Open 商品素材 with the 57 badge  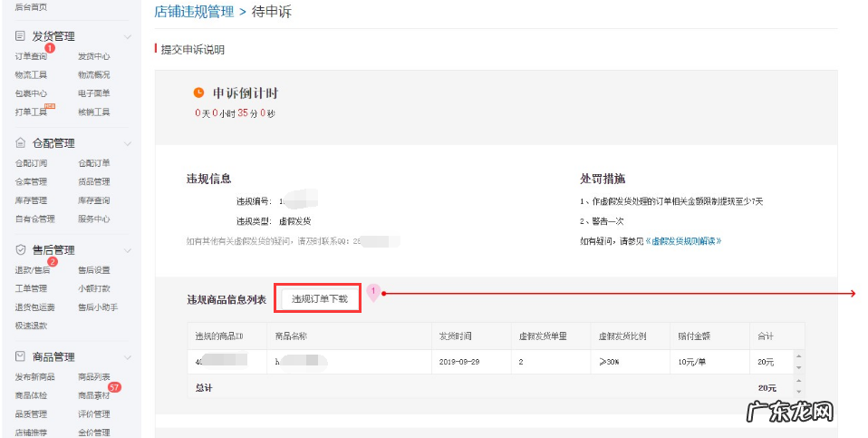94,395
